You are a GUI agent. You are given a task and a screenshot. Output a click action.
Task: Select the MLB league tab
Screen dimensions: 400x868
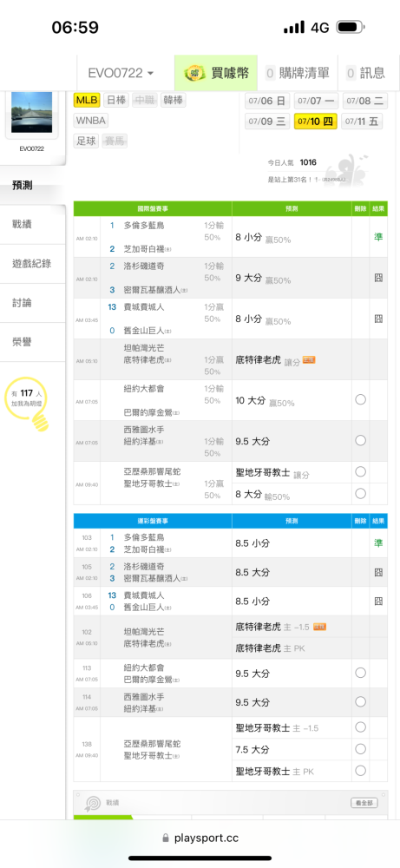coord(87,100)
